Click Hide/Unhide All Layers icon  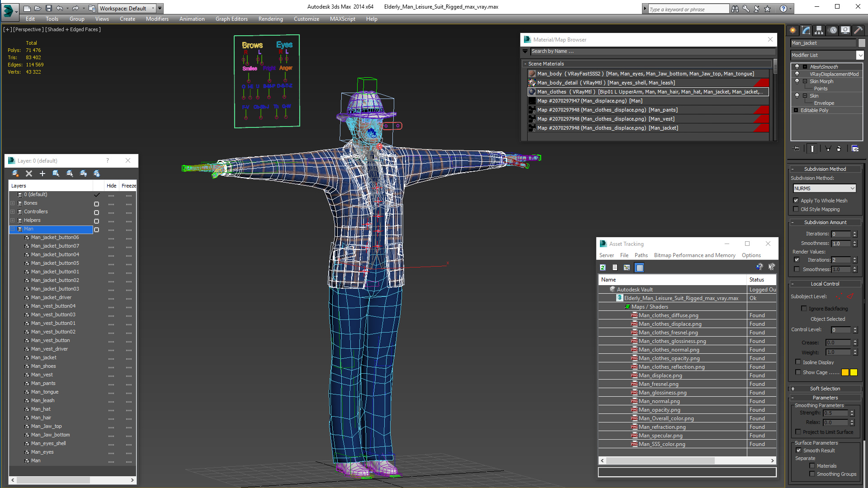coord(83,174)
